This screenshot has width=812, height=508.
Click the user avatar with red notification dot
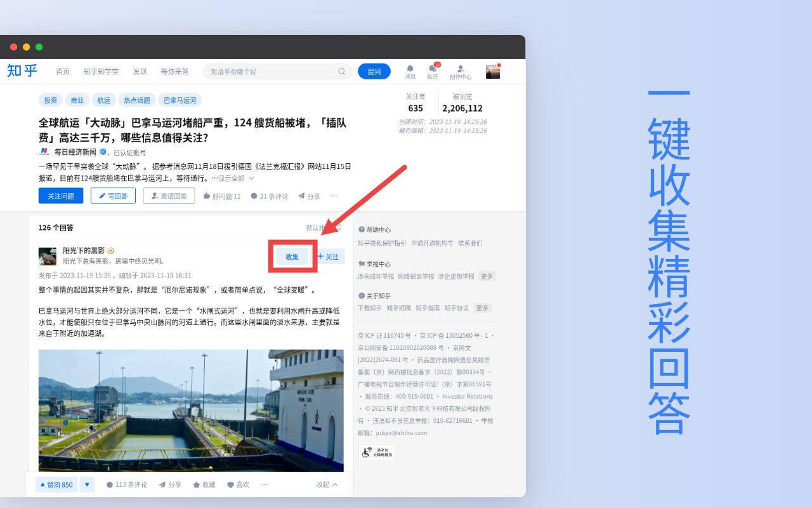(x=492, y=71)
